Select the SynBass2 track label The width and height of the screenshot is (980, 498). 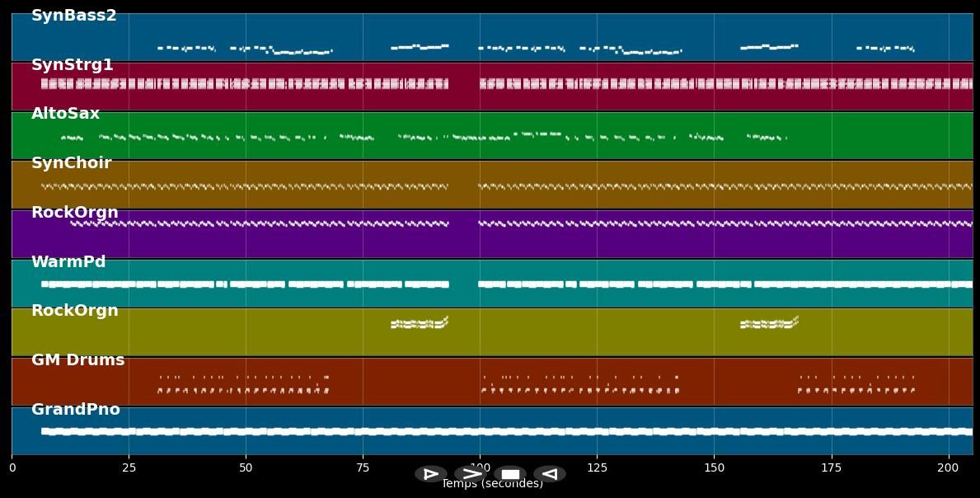coord(73,16)
